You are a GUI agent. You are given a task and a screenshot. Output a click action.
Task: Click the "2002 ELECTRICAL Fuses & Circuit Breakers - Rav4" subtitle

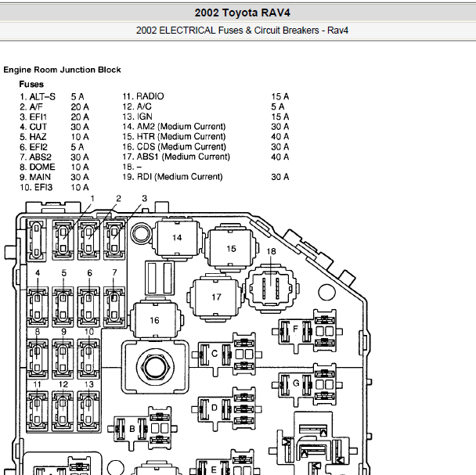pos(242,31)
